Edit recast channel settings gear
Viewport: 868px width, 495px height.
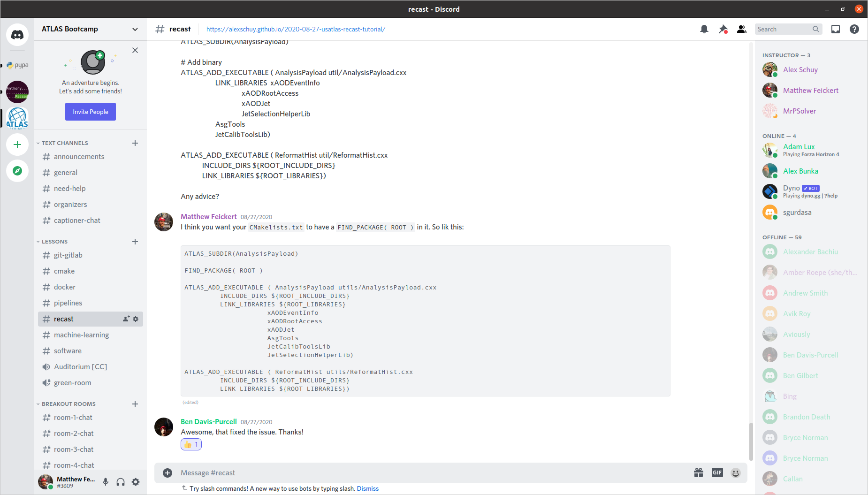point(136,319)
